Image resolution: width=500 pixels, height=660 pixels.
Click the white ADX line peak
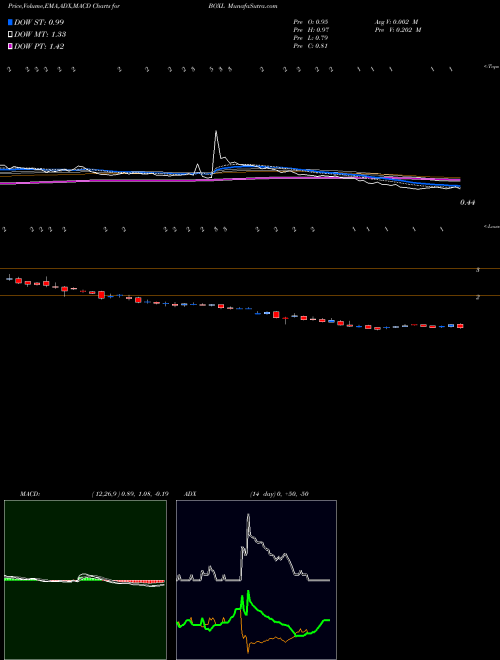click(x=248, y=515)
